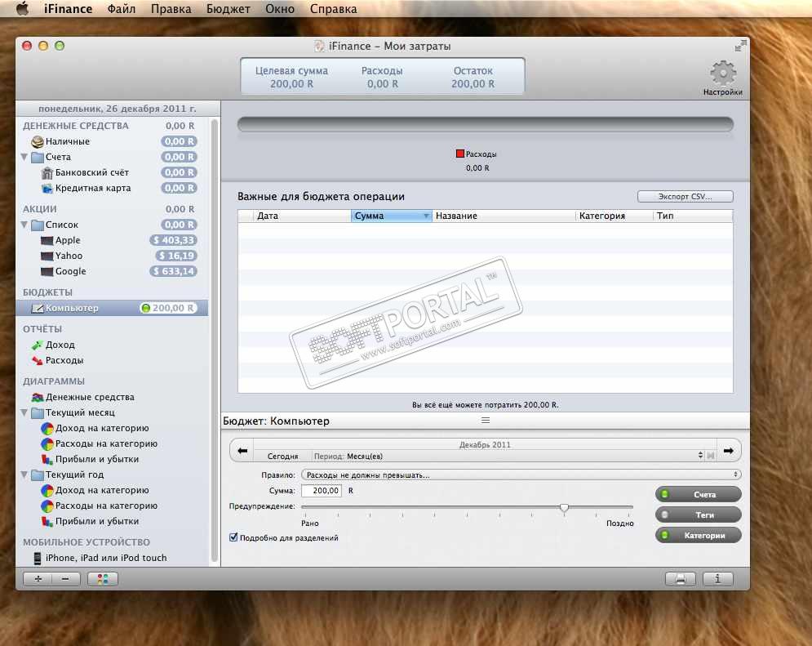The height and width of the screenshot is (646, 812).
Task: Go to previous period with left arrow
Action: (242, 451)
